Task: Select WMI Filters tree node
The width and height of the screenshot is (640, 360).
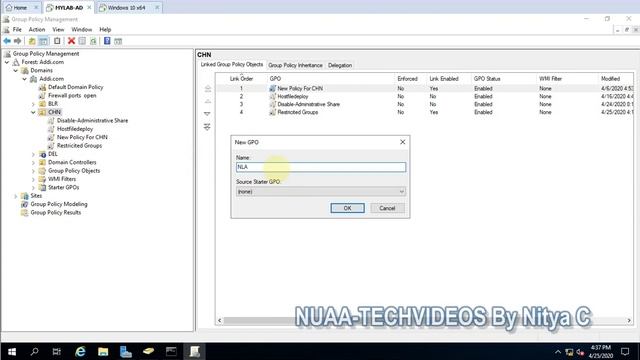Action: point(62,179)
